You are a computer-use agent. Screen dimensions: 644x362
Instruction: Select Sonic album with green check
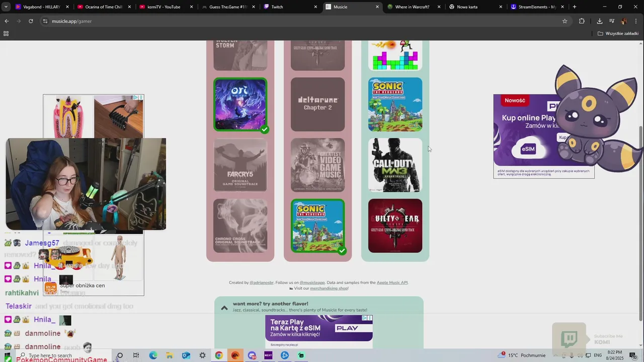click(x=318, y=226)
